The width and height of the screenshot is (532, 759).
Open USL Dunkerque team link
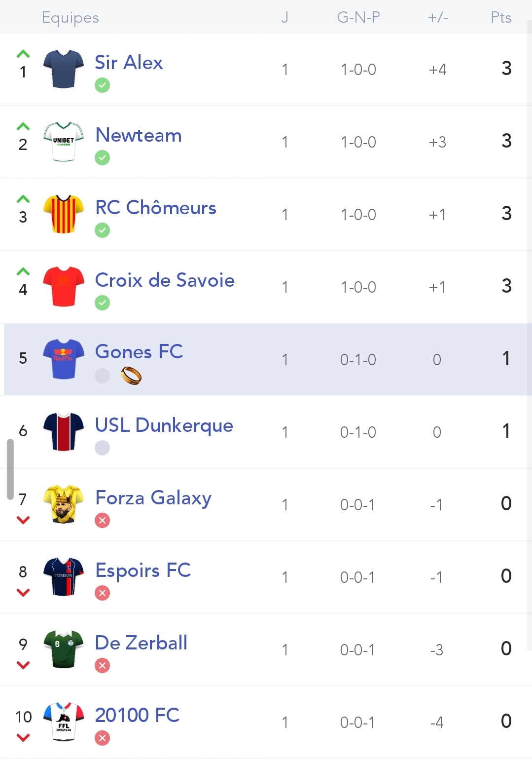click(x=164, y=425)
